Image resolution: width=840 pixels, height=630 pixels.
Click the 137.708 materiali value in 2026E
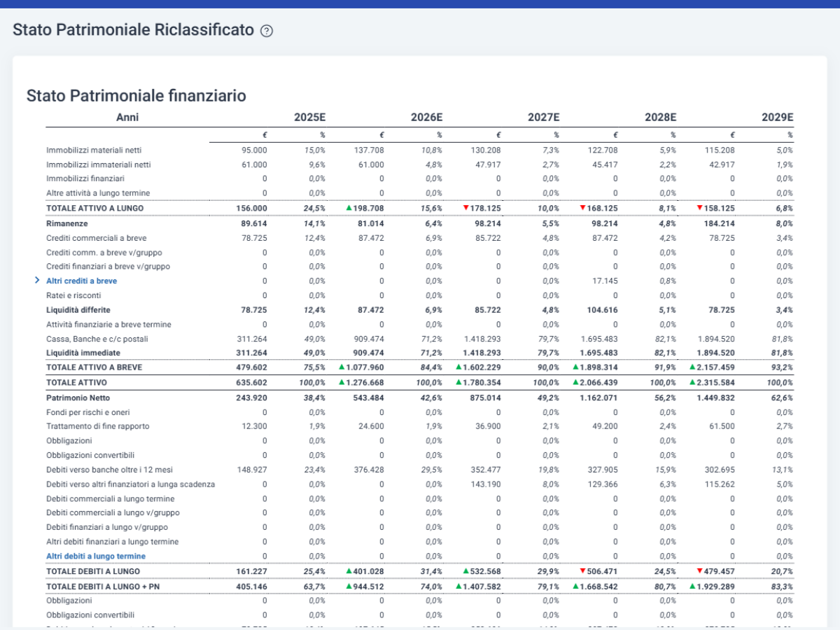(368, 150)
